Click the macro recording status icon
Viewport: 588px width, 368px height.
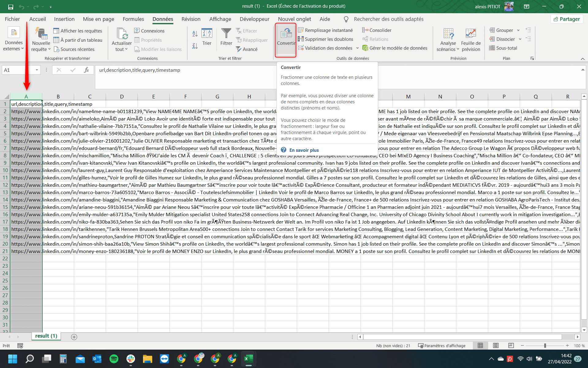[x=20, y=346]
